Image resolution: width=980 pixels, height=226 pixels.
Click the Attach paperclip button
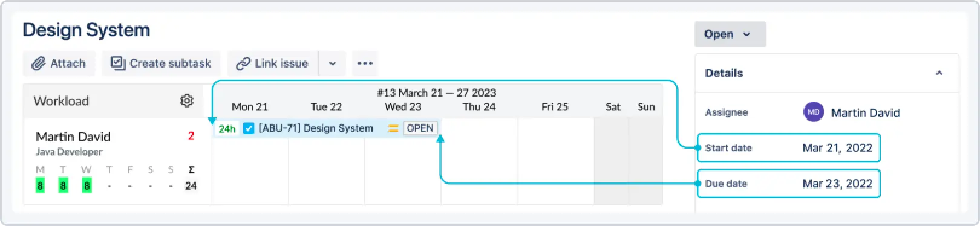tap(59, 63)
